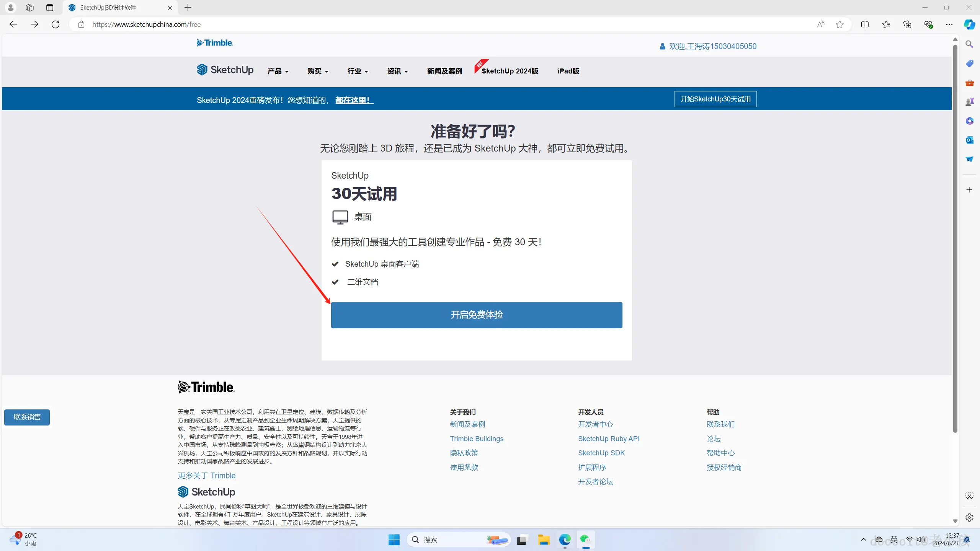The image size is (980, 551).
Task: Open Collections in the browser toolbar
Action: click(907, 24)
